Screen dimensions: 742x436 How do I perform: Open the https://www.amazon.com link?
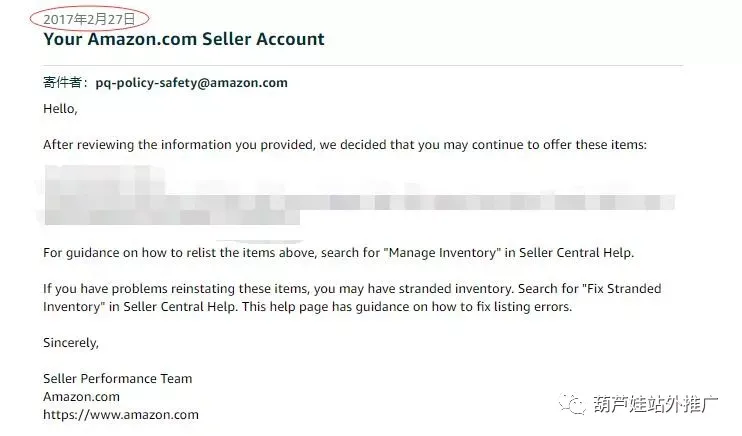coord(121,415)
